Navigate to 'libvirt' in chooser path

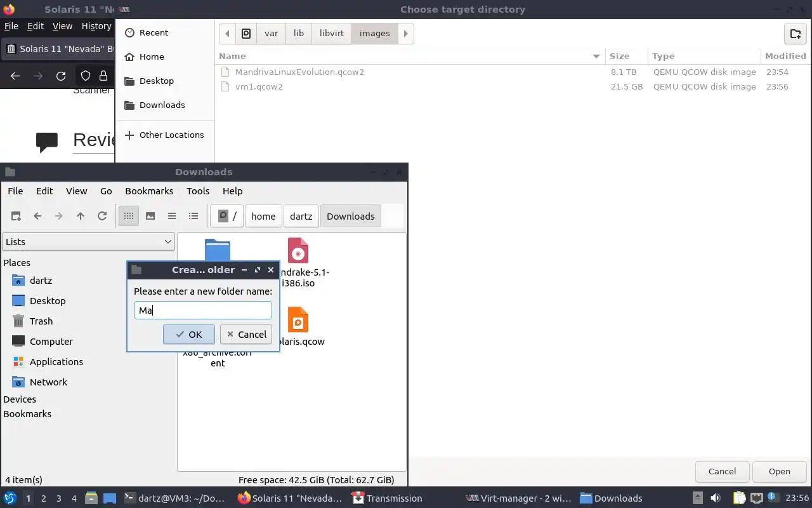(332, 33)
